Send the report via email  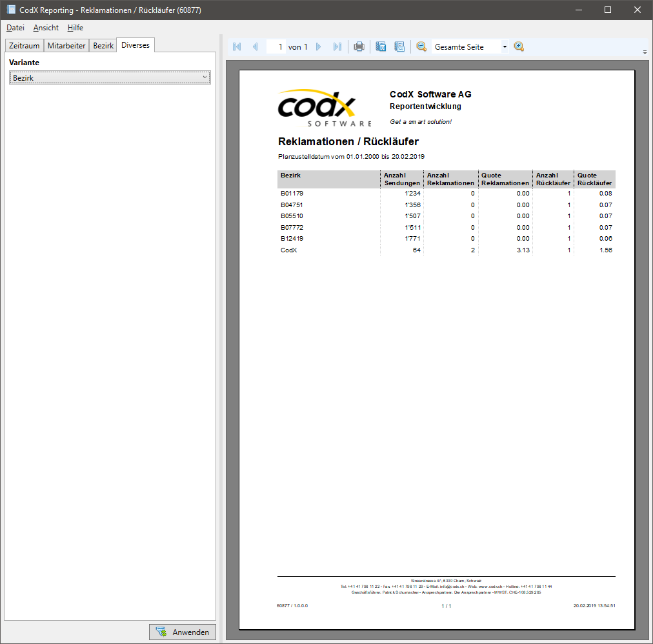tap(399, 46)
